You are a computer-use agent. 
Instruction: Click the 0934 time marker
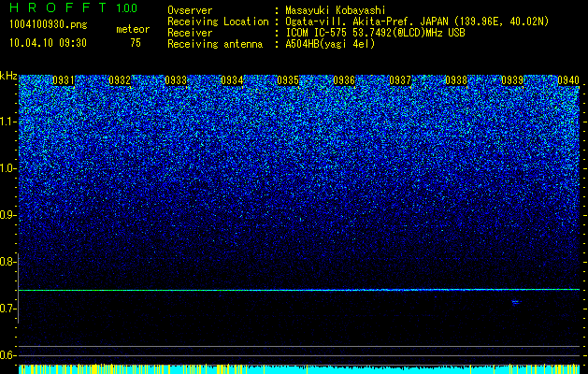click(232, 80)
